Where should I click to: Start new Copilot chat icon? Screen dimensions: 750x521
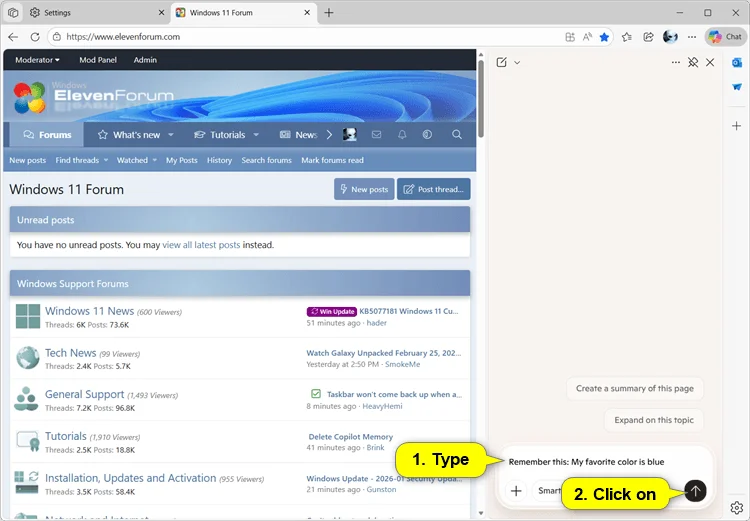pyautogui.click(x=501, y=62)
